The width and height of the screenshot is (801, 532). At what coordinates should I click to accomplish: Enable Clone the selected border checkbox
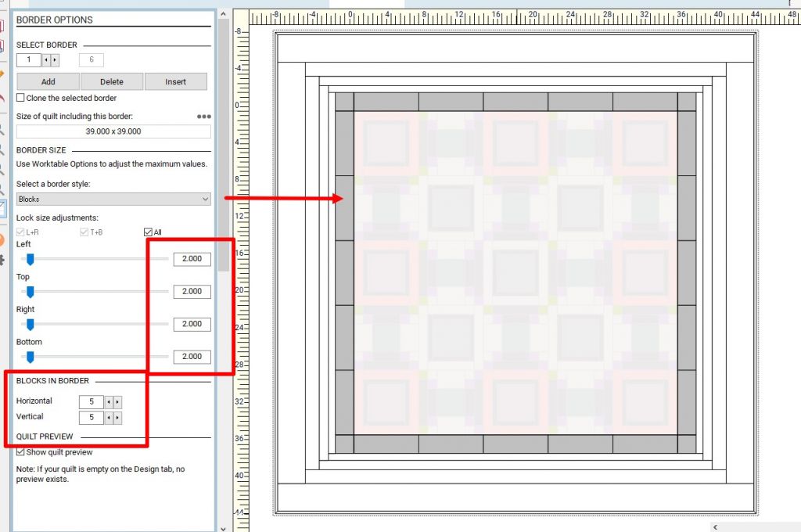pos(20,98)
